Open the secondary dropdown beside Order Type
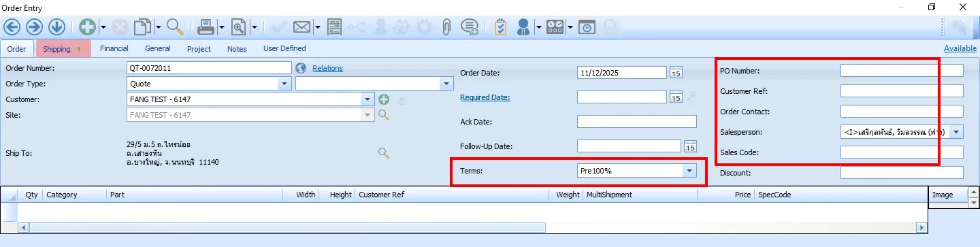The height and width of the screenshot is (247, 980). [x=446, y=84]
